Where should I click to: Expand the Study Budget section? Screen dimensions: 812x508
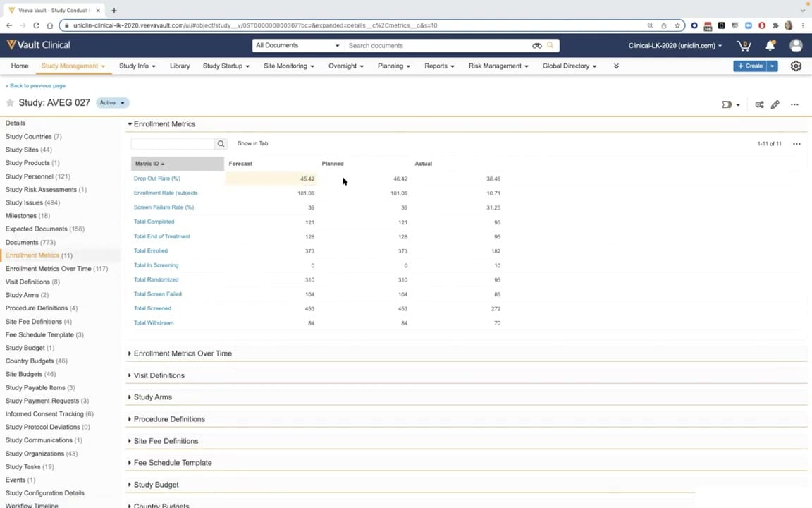[x=130, y=485]
